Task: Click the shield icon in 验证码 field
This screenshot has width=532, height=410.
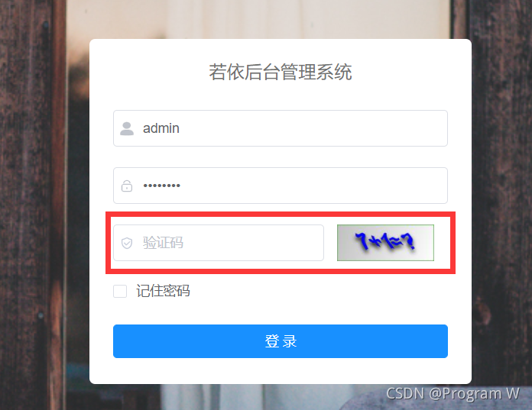Action: pyautogui.click(x=127, y=243)
